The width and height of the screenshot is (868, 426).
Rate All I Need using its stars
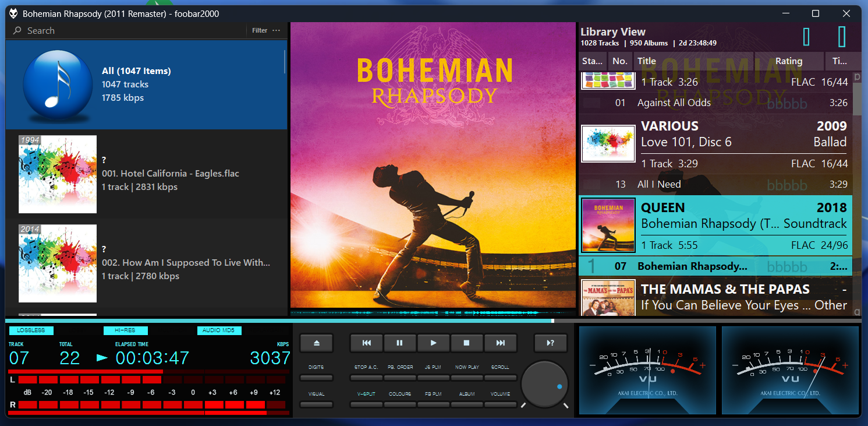(x=787, y=185)
